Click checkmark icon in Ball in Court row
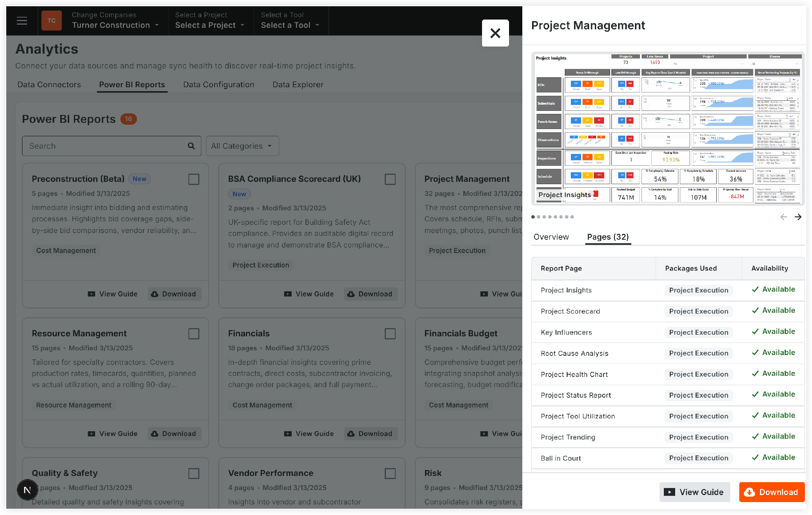 (x=755, y=457)
